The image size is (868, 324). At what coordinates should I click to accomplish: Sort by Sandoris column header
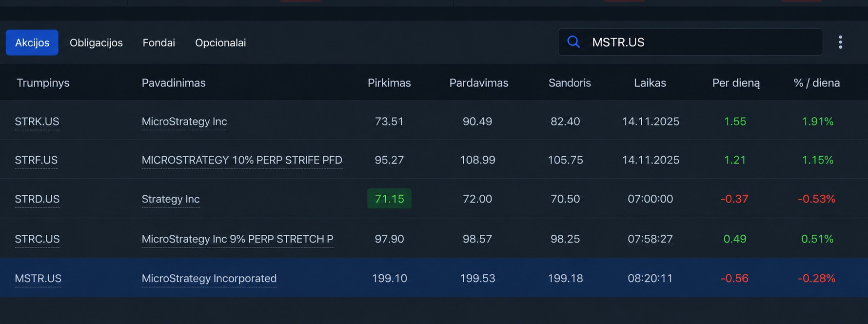[570, 83]
